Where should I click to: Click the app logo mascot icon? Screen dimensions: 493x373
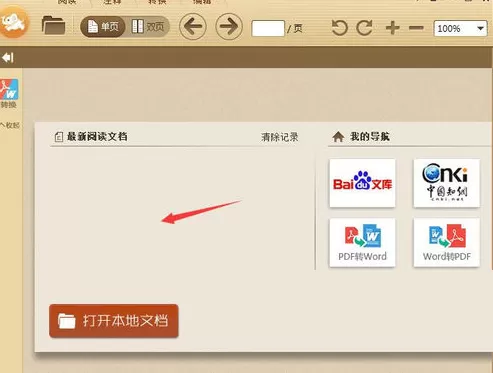tap(13, 23)
